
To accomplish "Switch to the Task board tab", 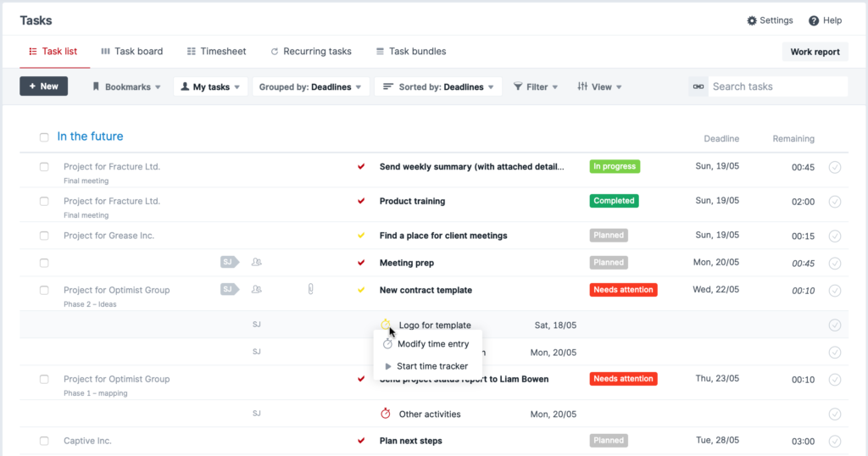I will coord(131,52).
